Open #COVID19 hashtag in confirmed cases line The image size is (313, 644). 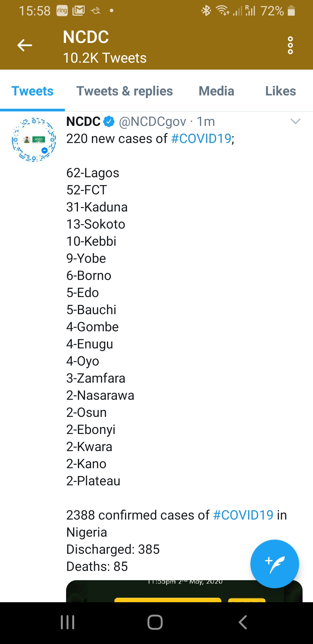tap(243, 515)
